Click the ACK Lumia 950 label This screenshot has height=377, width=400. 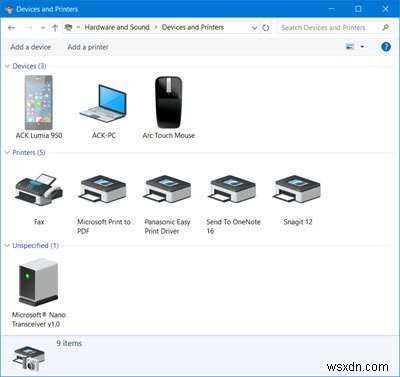tap(39, 135)
